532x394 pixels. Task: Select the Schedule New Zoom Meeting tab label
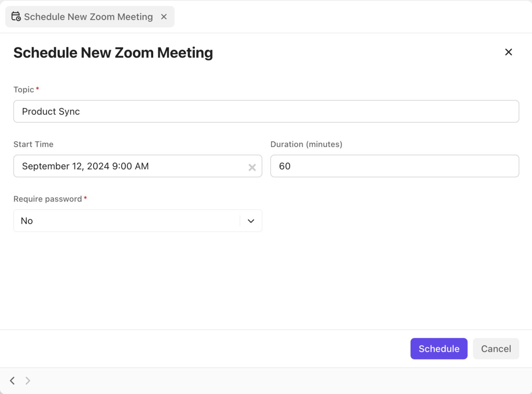point(88,16)
